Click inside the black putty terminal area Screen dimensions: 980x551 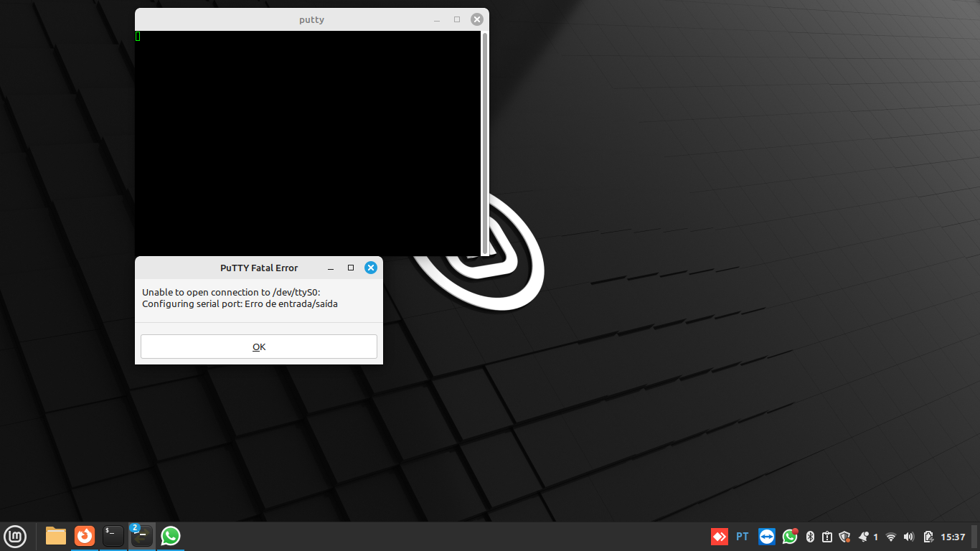tap(308, 143)
